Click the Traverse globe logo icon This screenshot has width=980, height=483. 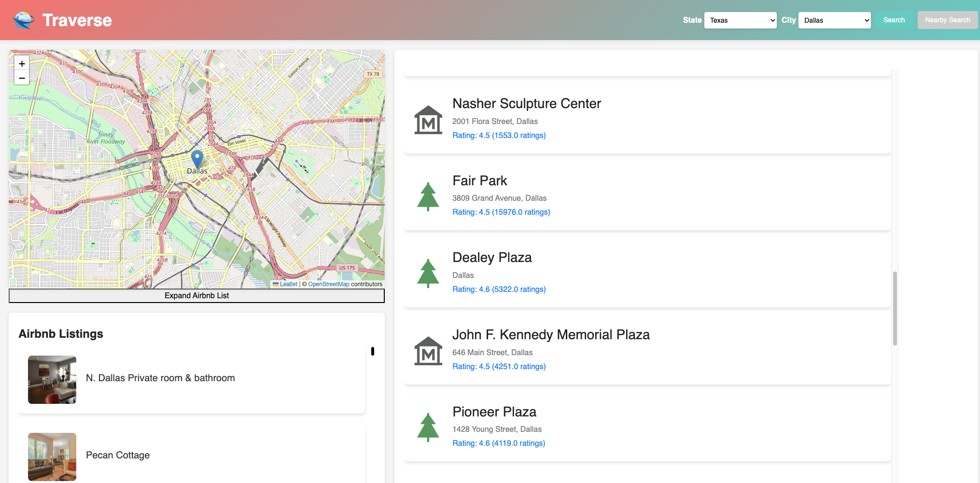click(x=24, y=20)
